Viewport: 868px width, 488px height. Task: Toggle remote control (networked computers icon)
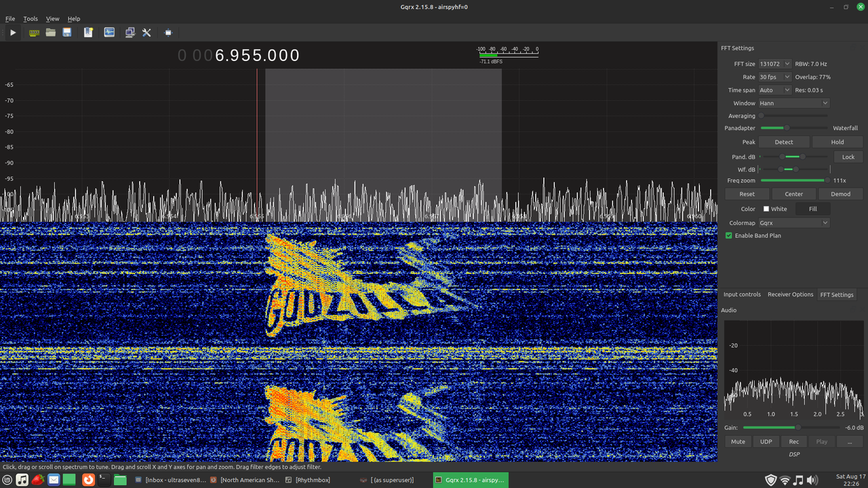(x=130, y=33)
